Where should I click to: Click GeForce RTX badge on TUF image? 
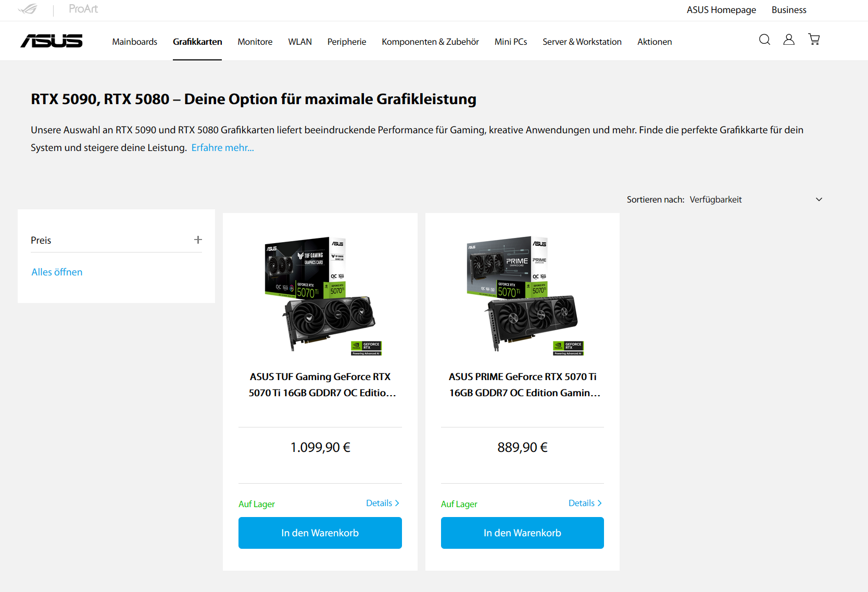[x=367, y=348]
